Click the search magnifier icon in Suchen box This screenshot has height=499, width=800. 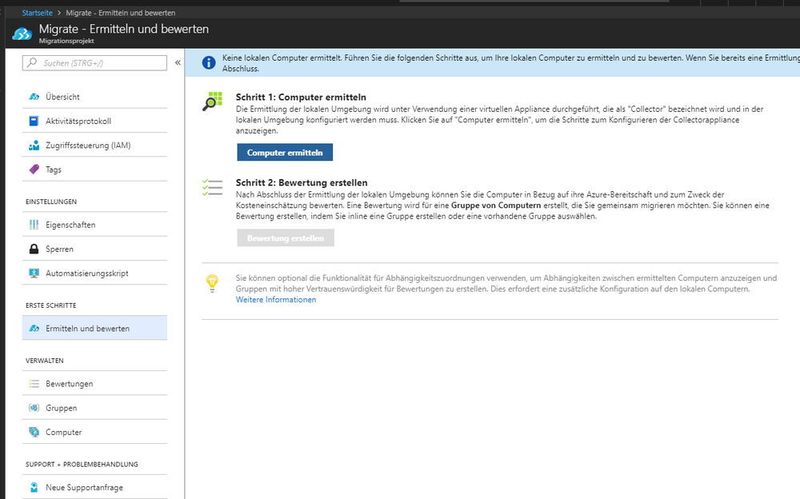pyautogui.click(x=32, y=63)
